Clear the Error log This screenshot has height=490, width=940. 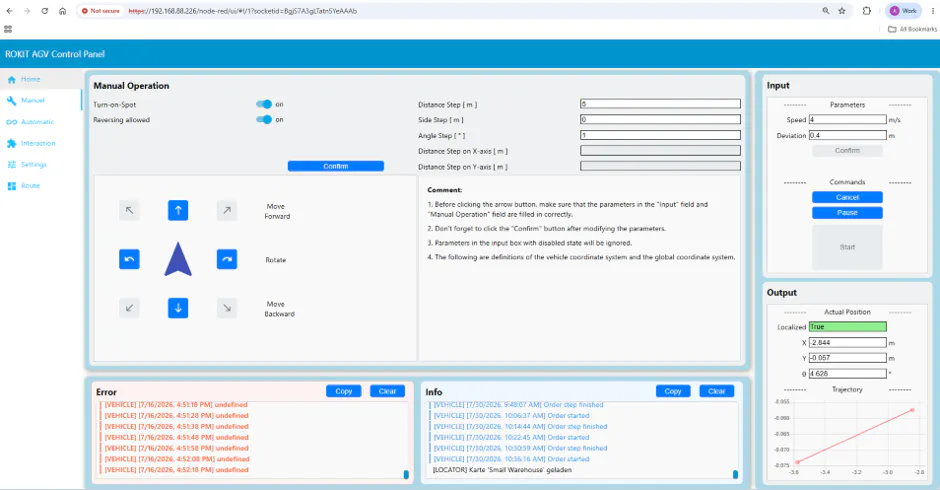click(x=387, y=391)
